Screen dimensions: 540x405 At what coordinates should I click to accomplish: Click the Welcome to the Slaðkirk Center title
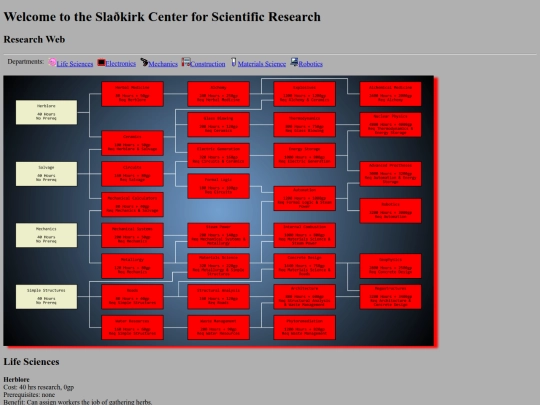pos(162,17)
